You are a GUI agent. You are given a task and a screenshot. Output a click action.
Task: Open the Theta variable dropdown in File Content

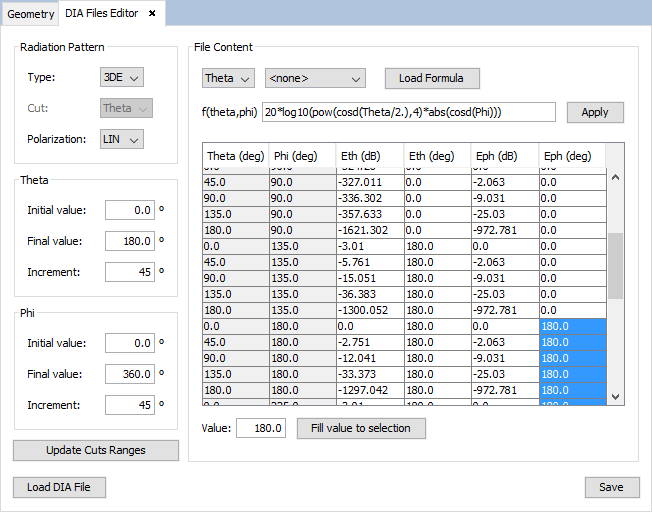[228, 78]
